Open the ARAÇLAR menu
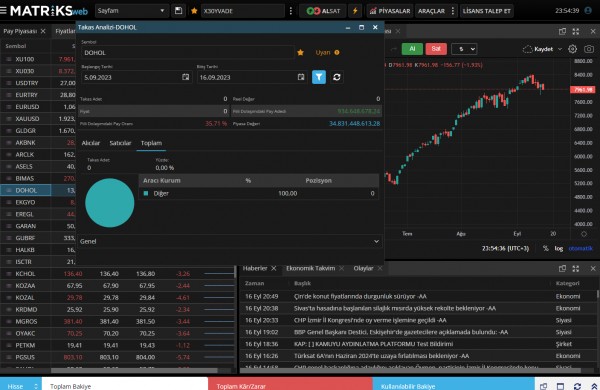The image size is (600, 390). click(x=431, y=11)
